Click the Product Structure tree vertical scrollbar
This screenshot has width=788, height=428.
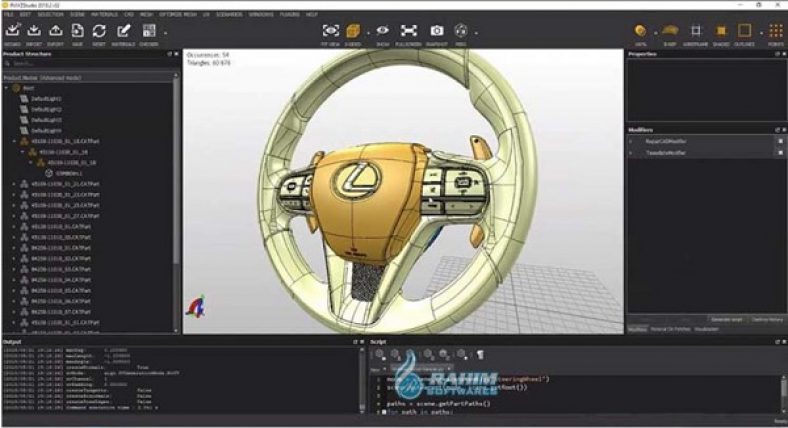[176, 201]
